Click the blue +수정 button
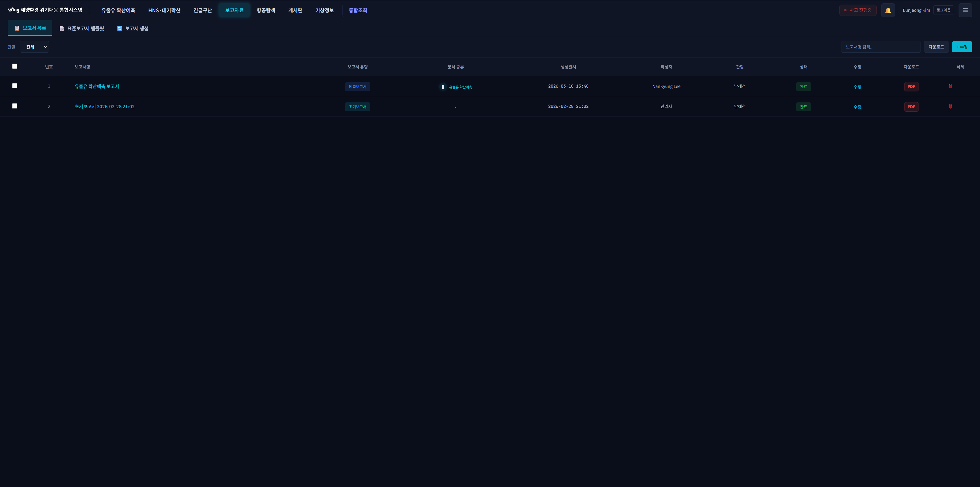Image resolution: width=980 pixels, height=487 pixels. click(x=961, y=47)
